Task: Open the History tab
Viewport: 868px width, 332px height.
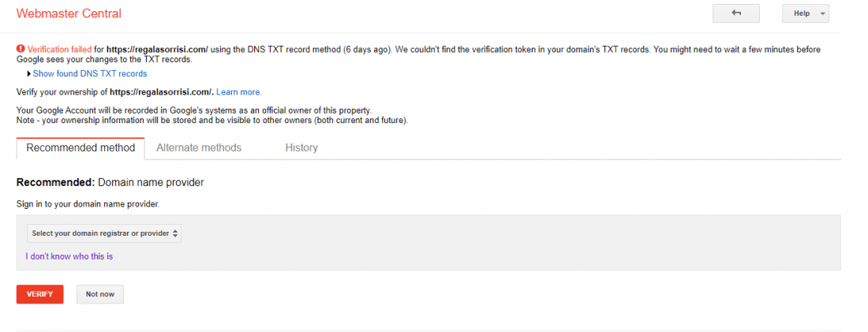Action: click(301, 147)
